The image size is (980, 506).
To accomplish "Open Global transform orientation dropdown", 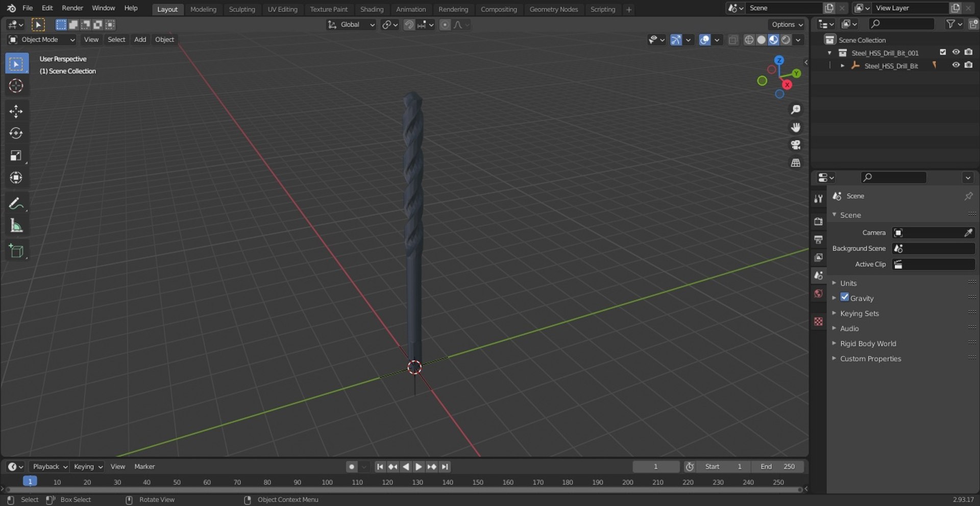I will click(351, 25).
